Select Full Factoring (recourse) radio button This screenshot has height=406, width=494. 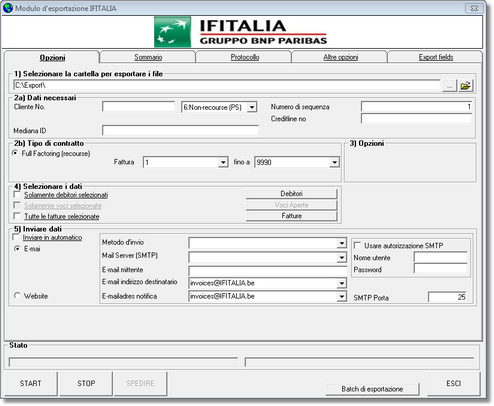click(x=15, y=153)
